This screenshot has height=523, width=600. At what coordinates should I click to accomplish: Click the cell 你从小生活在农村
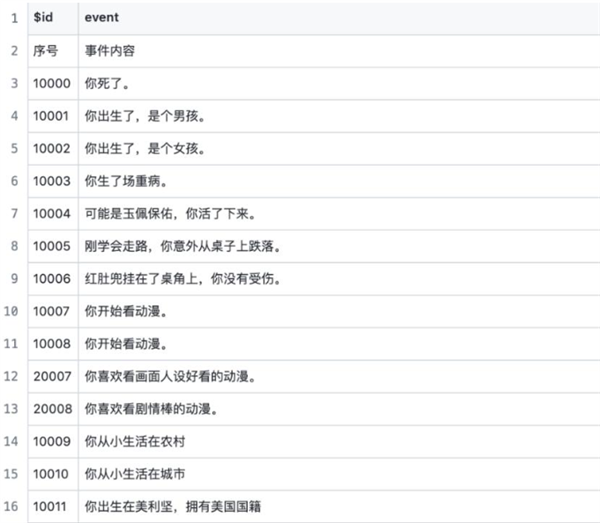point(138,441)
